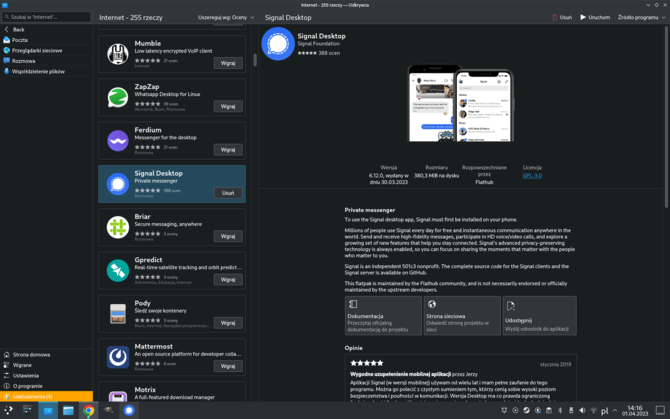This screenshot has height=419, width=670.
Task: Open the Rozmowa category
Action: pyautogui.click(x=46, y=61)
